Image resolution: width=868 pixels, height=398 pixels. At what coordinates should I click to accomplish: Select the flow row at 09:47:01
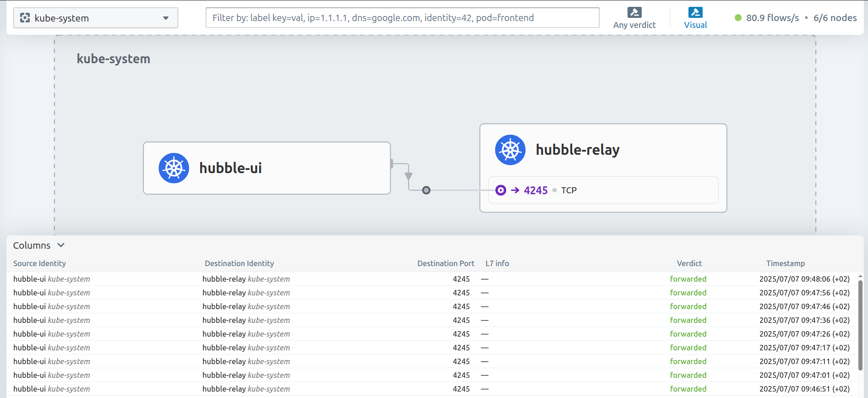431,375
